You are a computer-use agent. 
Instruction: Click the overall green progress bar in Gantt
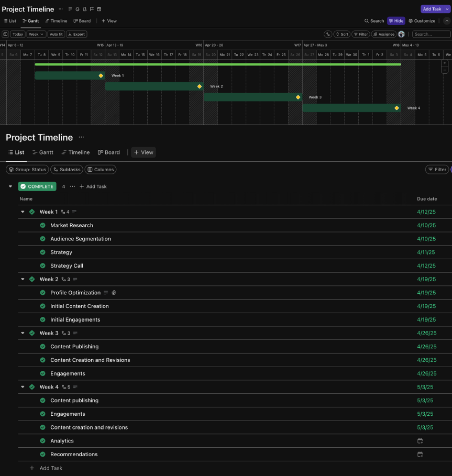218,64
